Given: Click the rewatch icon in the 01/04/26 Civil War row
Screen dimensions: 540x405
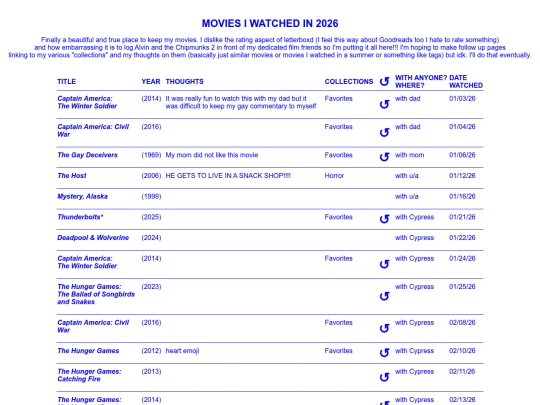Looking at the screenshot, I should click(384, 132).
